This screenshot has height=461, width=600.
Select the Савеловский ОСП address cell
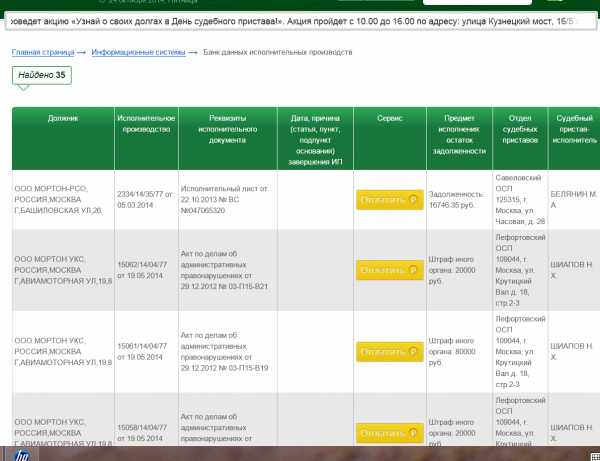pos(520,200)
